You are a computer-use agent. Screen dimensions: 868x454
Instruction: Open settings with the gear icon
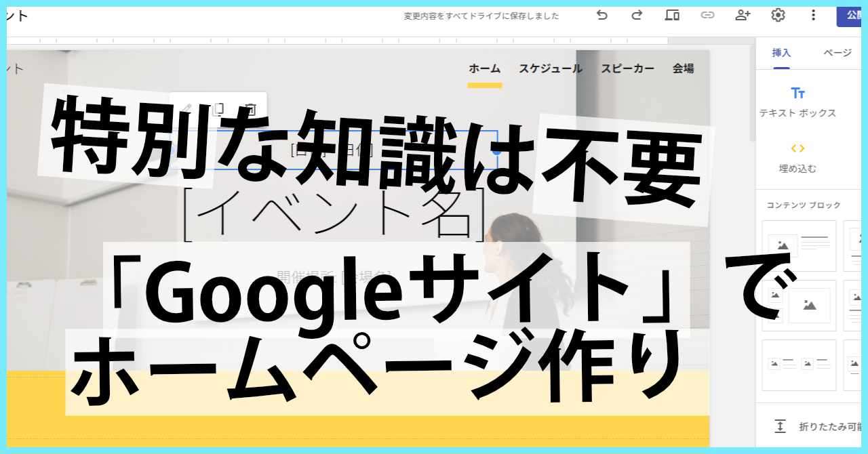coord(778,15)
